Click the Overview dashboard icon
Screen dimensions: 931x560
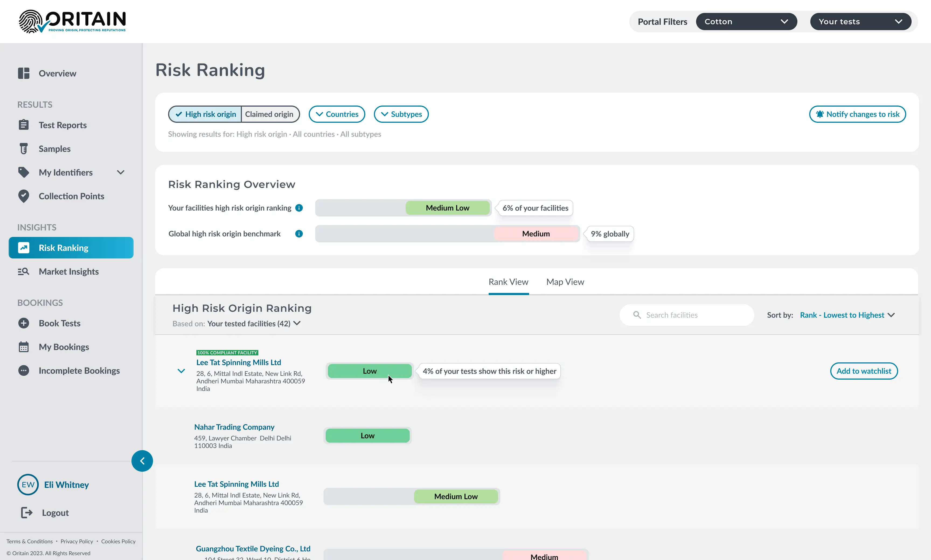click(x=23, y=73)
